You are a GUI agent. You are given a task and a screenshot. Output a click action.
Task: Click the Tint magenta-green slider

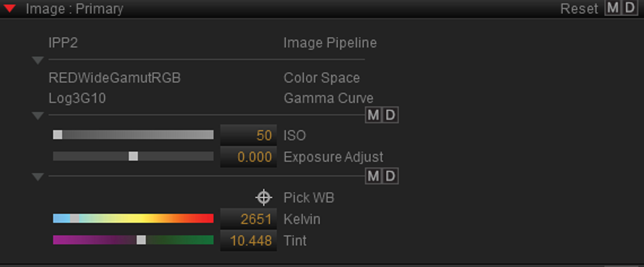click(x=133, y=240)
